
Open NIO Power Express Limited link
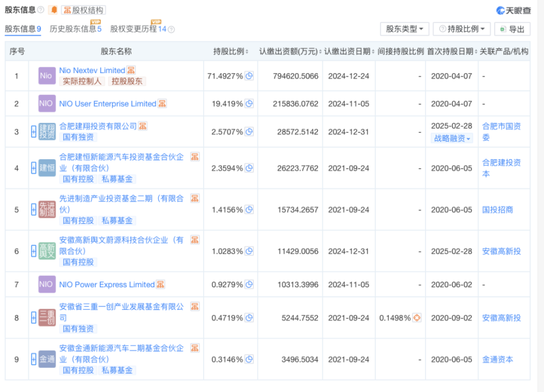[107, 284]
